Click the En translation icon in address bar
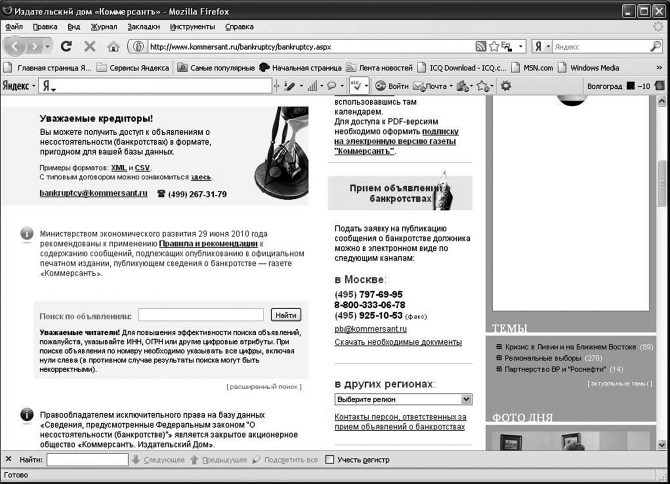 coord(507,47)
